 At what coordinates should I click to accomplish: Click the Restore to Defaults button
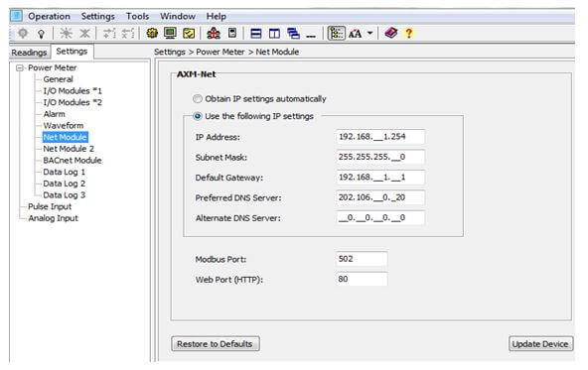coord(216,344)
